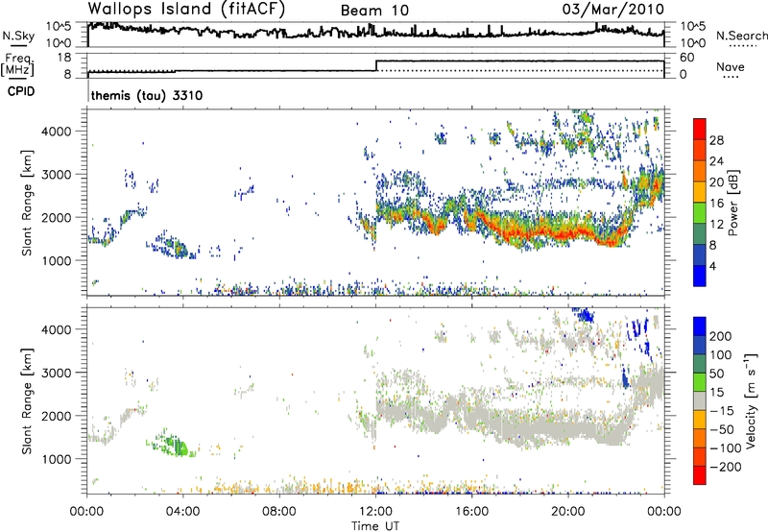Click velocity panel 'Slant Range [km]' label
Image resolution: width=768 pixels, height=532 pixels.
[x=27, y=401]
